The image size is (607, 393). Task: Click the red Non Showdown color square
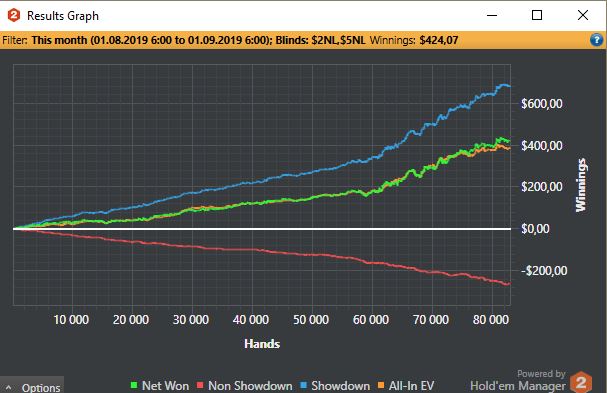(x=200, y=385)
